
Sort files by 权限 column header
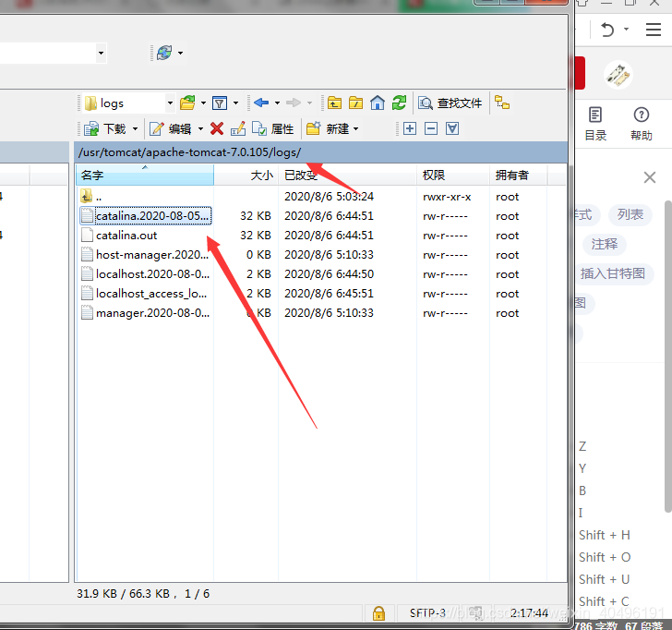tap(453, 175)
